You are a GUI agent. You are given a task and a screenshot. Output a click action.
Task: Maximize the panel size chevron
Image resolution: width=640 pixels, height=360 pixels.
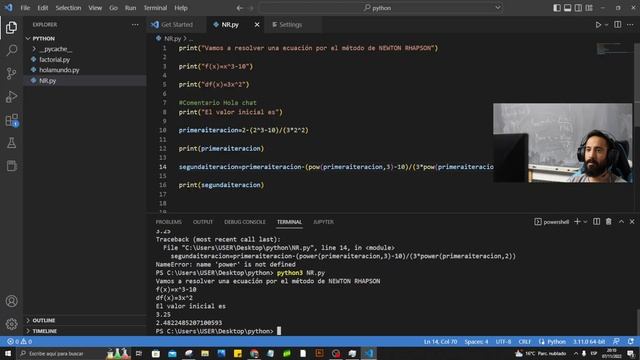pyautogui.click(x=621, y=222)
